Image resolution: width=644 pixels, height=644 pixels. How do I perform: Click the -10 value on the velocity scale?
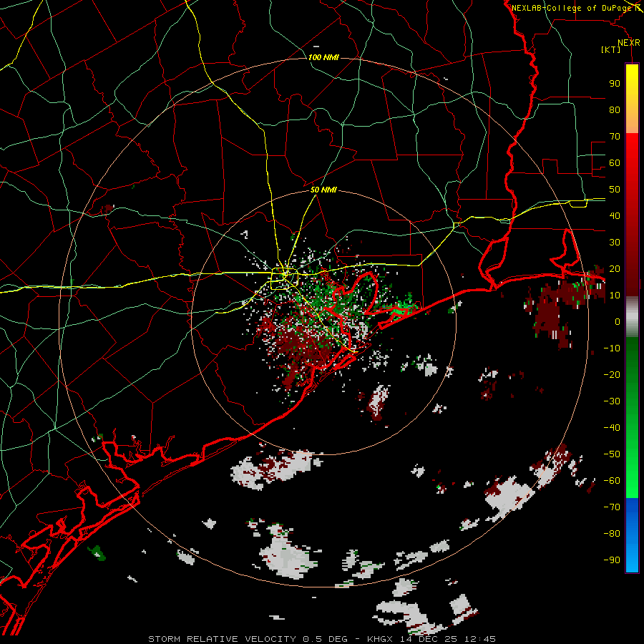(x=612, y=348)
